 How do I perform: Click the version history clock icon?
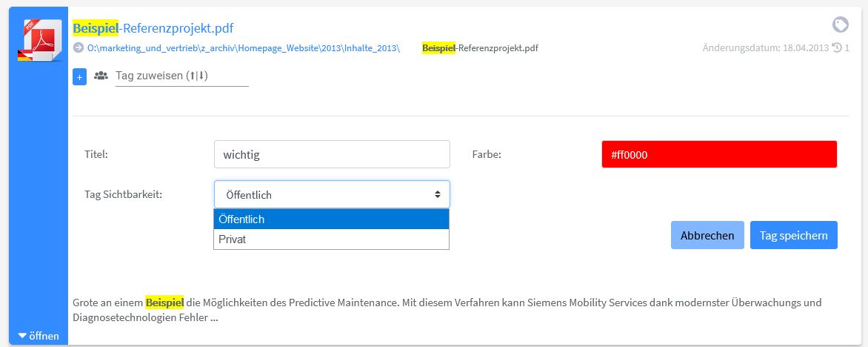pos(837,48)
